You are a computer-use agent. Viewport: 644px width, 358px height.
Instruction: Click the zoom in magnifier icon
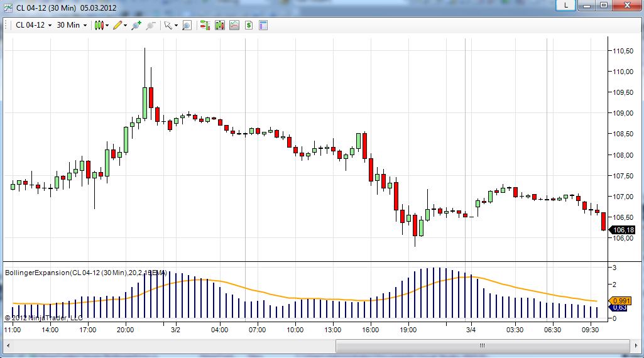click(136, 25)
